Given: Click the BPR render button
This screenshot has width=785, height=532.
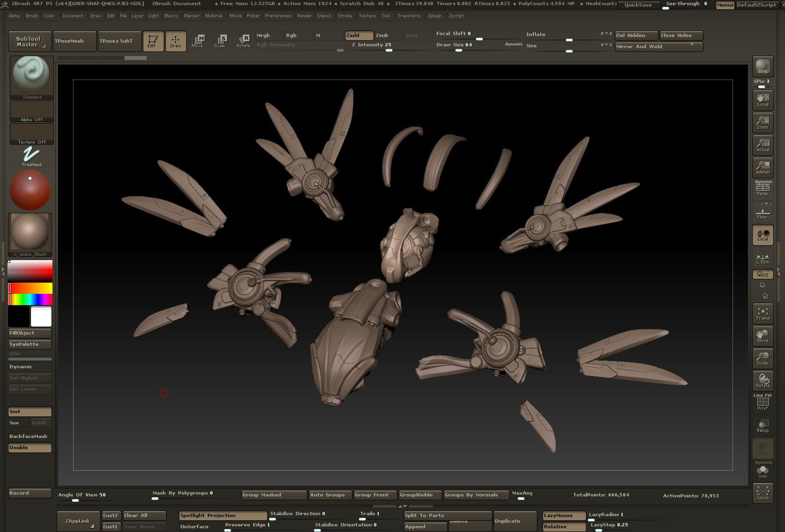Looking at the screenshot, I should click(x=763, y=66).
